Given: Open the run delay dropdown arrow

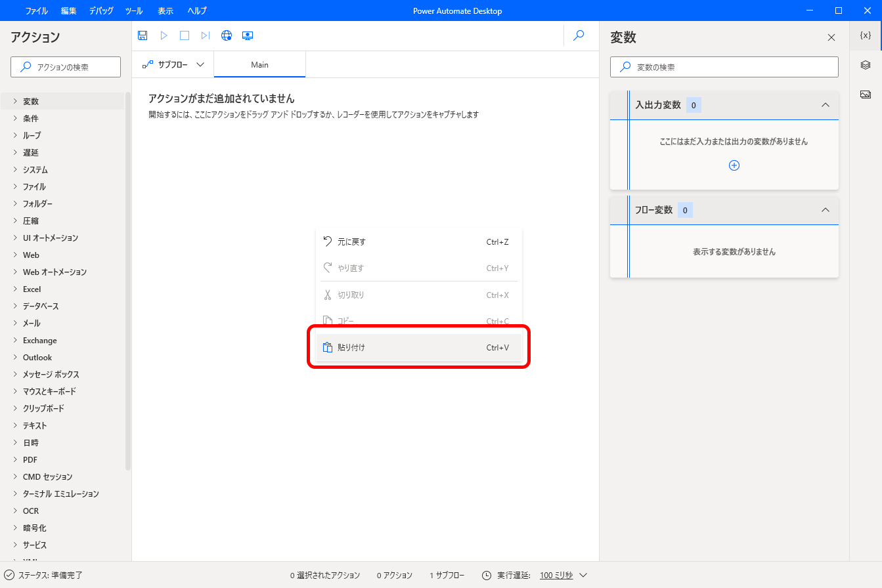Looking at the screenshot, I should pyautogui.click(x=583, y=575).
